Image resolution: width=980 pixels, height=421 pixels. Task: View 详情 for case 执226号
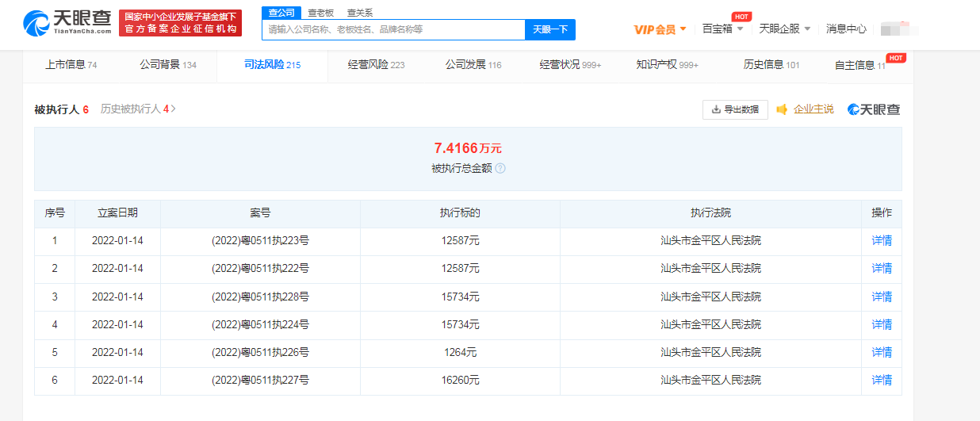coord(882,352)
